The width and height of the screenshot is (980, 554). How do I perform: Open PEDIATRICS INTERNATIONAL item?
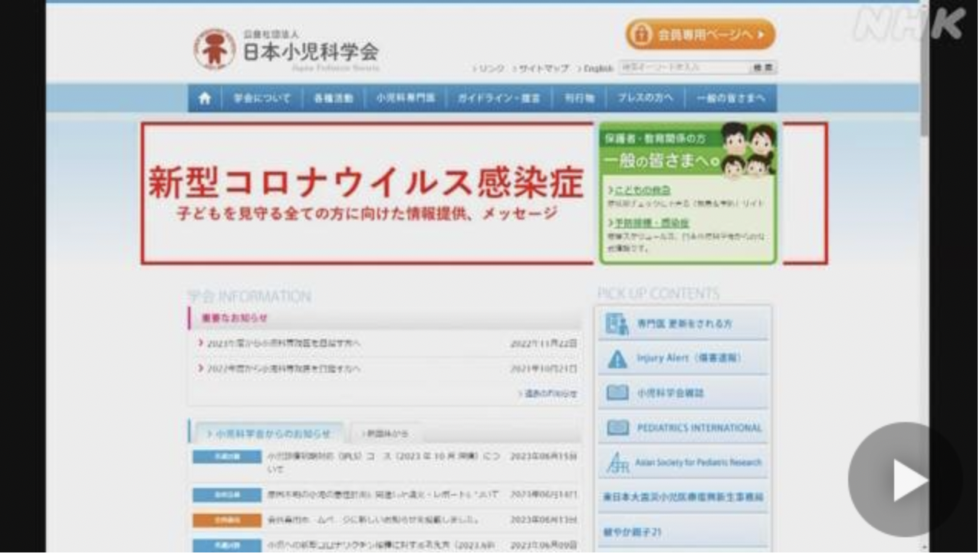pyautogui.click(x=683, y=427)
